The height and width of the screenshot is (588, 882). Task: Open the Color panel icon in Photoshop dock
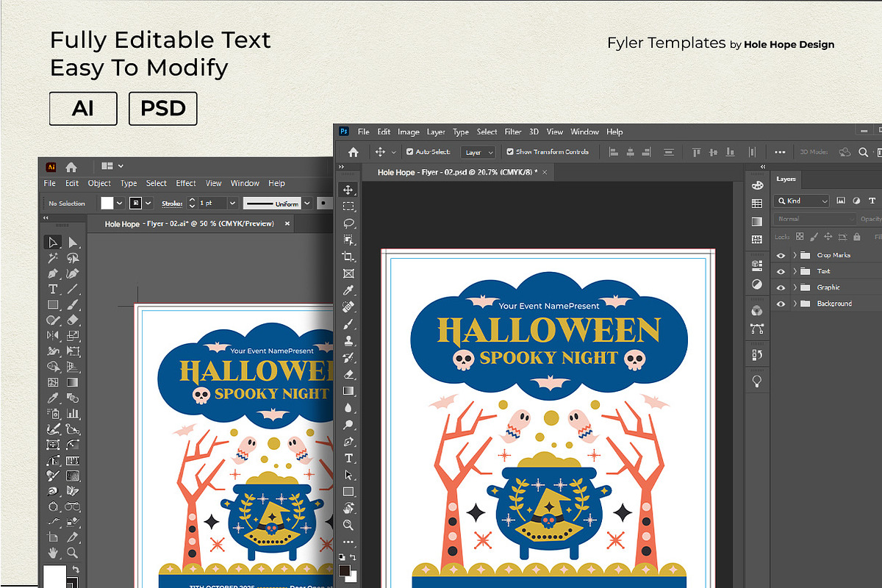tap(757, 186)
